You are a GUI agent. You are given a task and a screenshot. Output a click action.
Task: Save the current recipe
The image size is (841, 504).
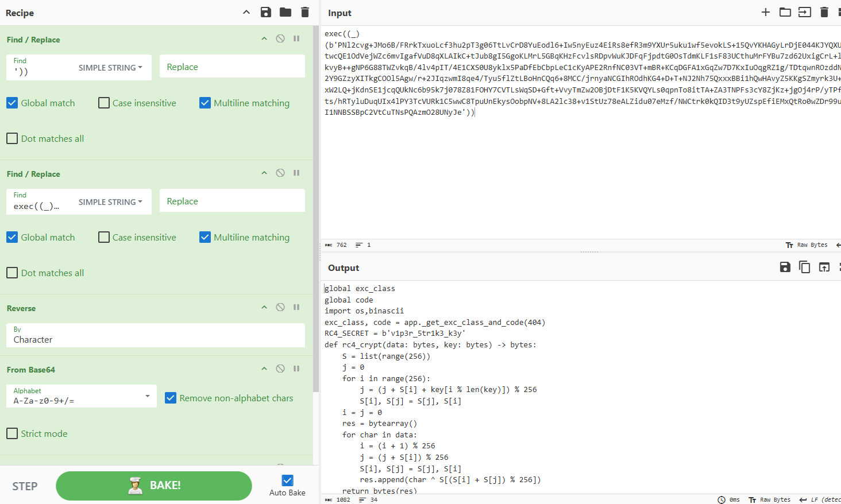point(265,12)
